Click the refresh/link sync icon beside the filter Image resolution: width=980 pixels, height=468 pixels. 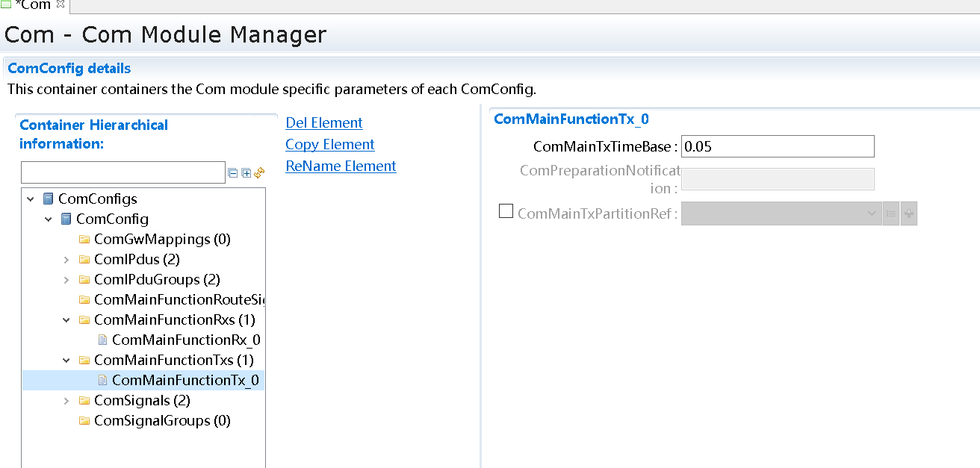(x=259, y=173)
